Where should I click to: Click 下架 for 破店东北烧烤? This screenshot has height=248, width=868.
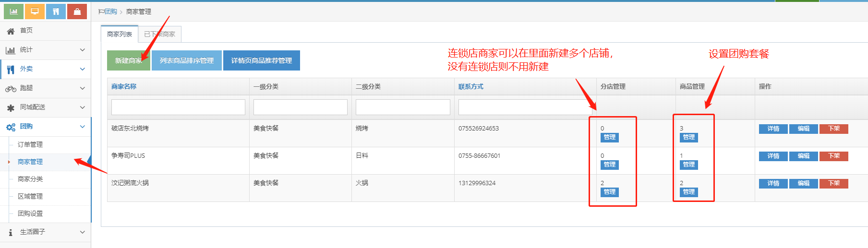pos(833,129)
